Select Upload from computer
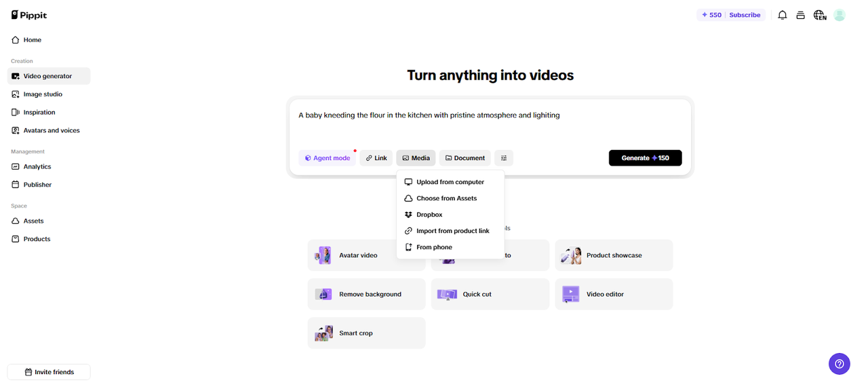Screen dimensions: 868x391 pos(450,182)
